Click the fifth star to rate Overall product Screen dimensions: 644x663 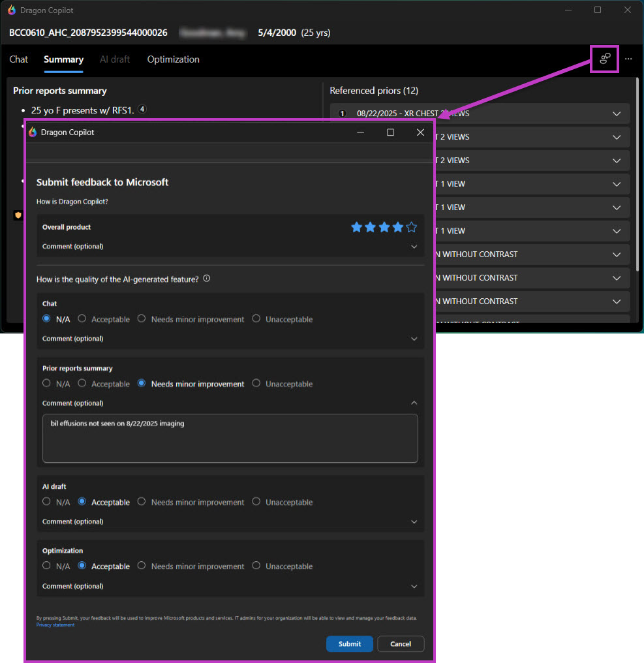pyautogui.click(x=411, y=226)
